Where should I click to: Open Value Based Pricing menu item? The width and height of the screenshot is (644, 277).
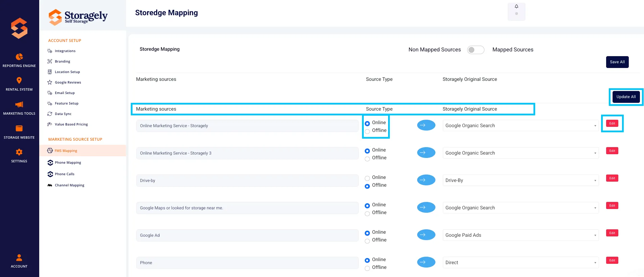point(71,124)
